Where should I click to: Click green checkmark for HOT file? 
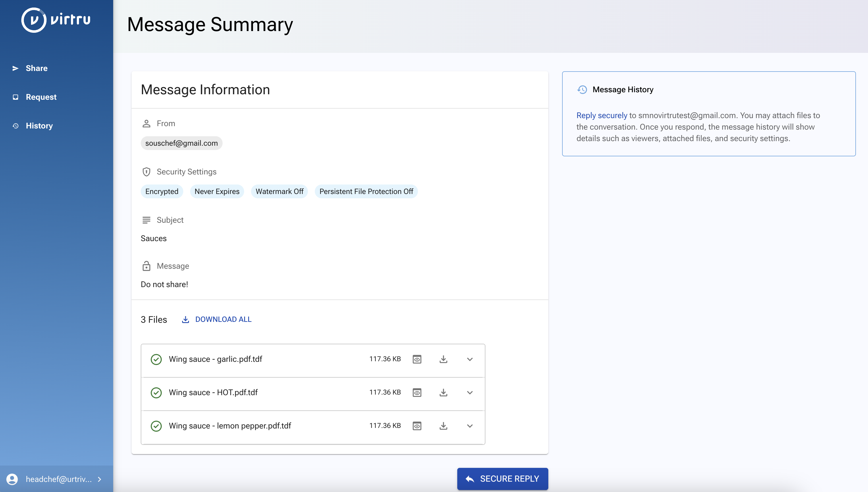pyautogui.click(x=156, y=393)
